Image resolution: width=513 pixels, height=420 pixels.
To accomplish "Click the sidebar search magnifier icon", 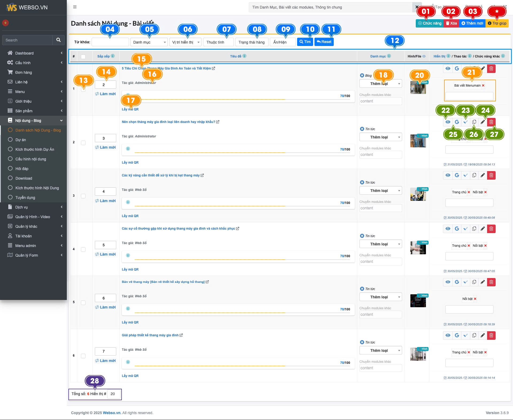I will pos(59,40).
